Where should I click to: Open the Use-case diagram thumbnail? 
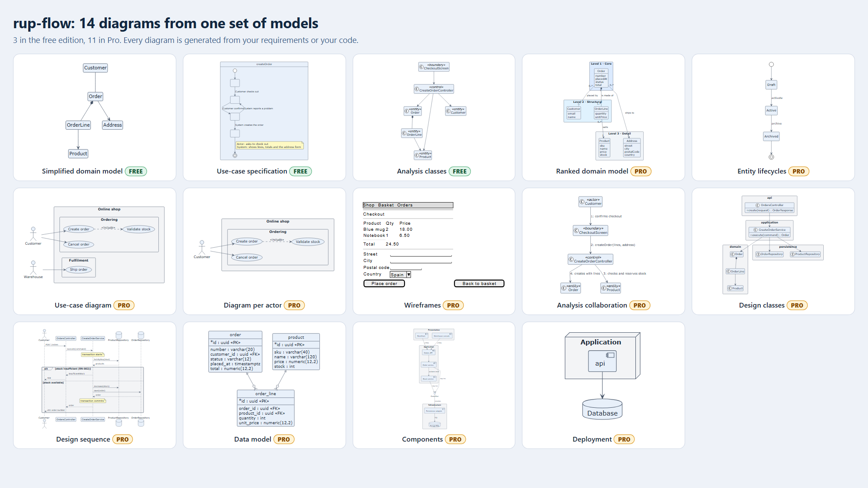[x=95, y=245]
